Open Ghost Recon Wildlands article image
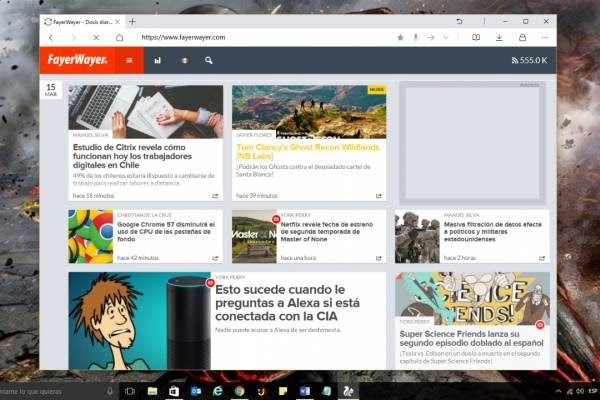 (309, 111)
